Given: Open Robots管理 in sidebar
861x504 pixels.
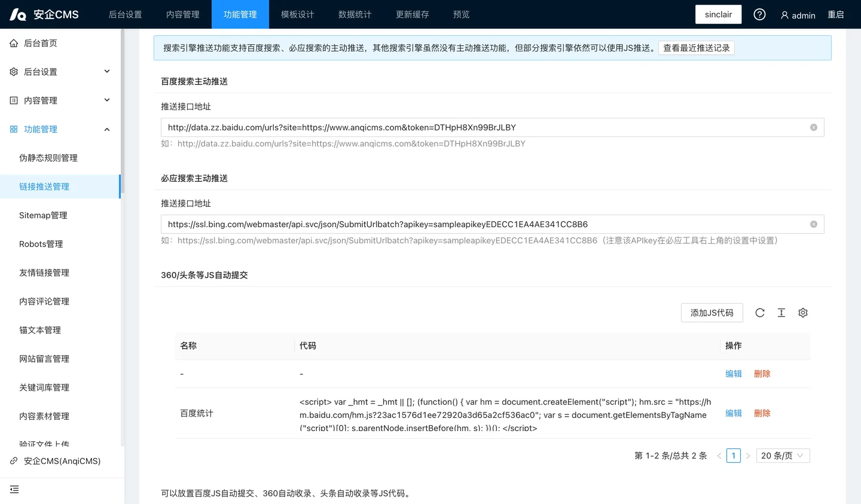Looking at the screenshot, I should pyautogui.click(x=60, y=244).
